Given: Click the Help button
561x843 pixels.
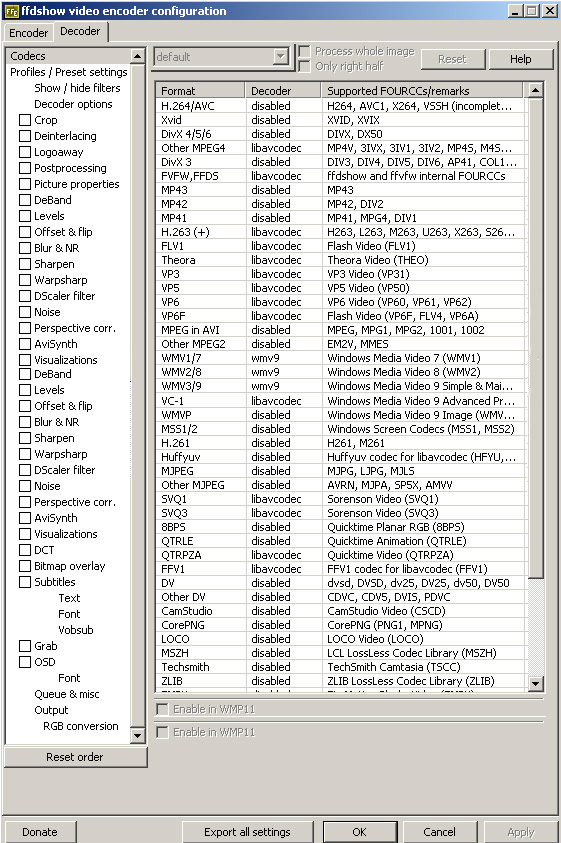Looking at the screenshot, I should tap(521, 59).
